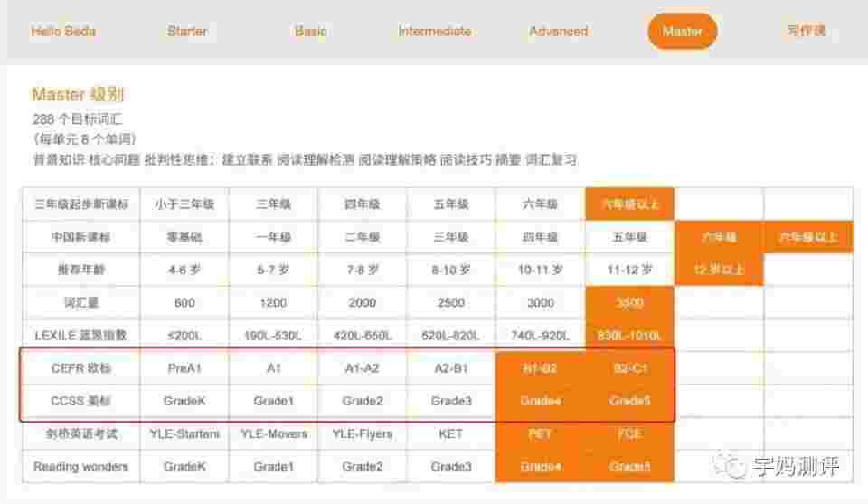868x504 pixels.
Task: Switch to the 写作课 tab
Action: point(806,31)
